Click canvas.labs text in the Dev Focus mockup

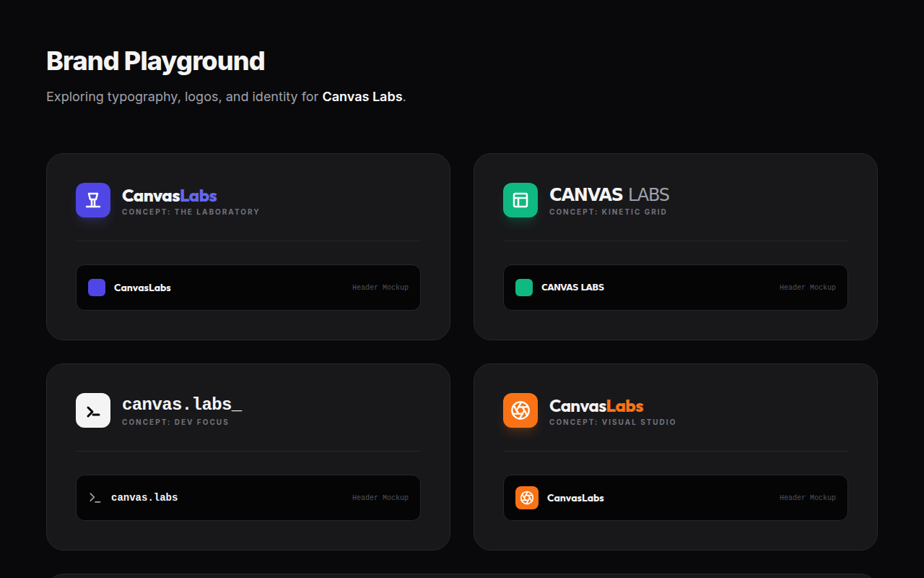144,498
